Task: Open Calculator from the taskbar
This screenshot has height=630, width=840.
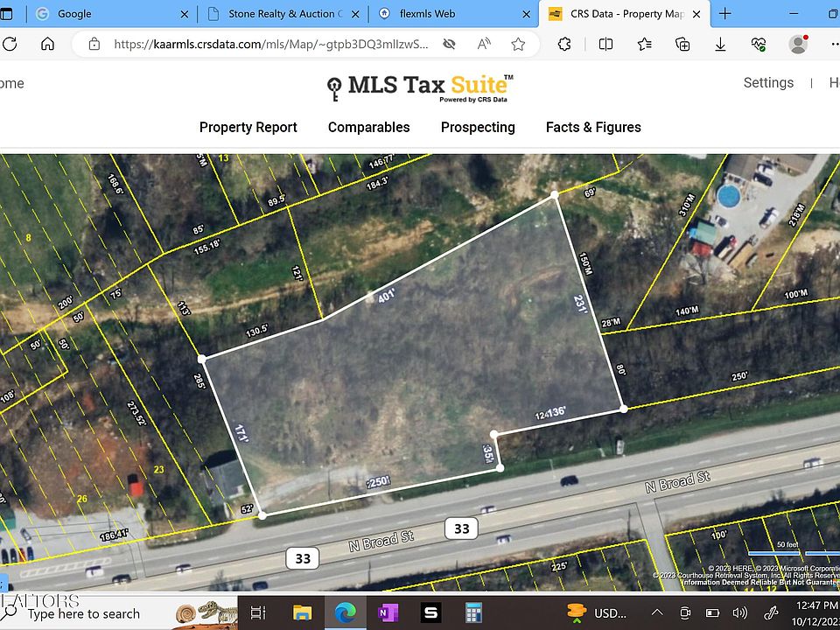Action: pos(473,612)
